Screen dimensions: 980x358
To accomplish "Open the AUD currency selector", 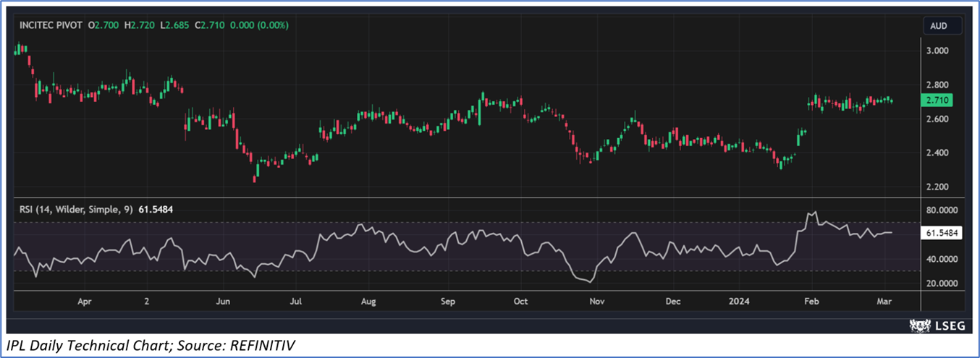I will pos(938,26).
